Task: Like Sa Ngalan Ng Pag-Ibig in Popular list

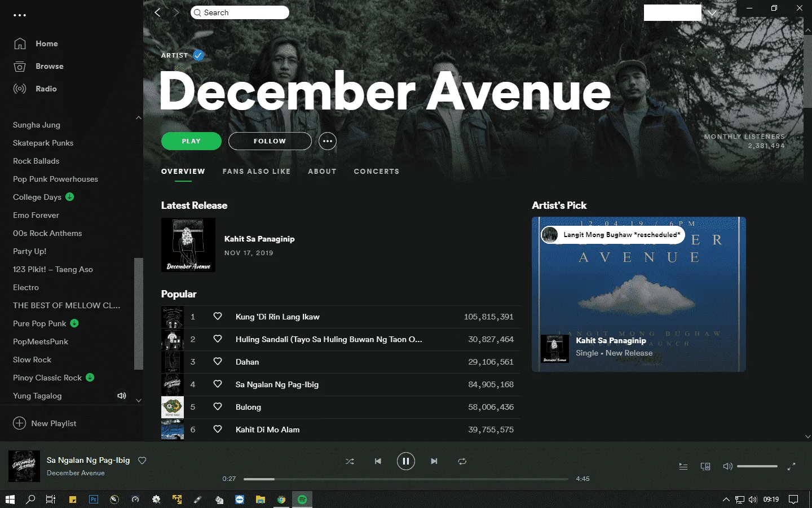Action: click(218, 384)
